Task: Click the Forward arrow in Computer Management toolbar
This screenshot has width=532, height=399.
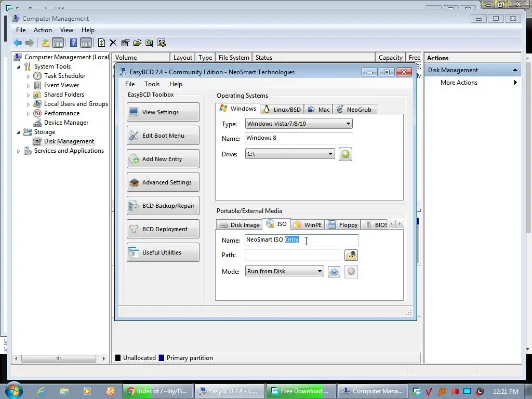Action: (x=30, y=43)
